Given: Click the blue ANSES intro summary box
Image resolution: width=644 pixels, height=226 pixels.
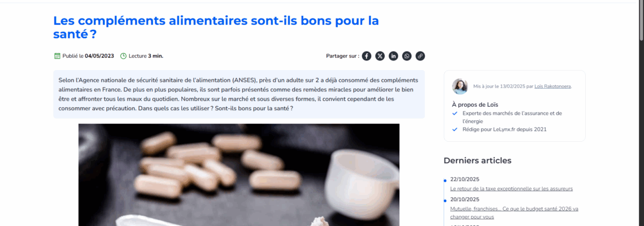Looking at the screenshot, I should point(238,94).
